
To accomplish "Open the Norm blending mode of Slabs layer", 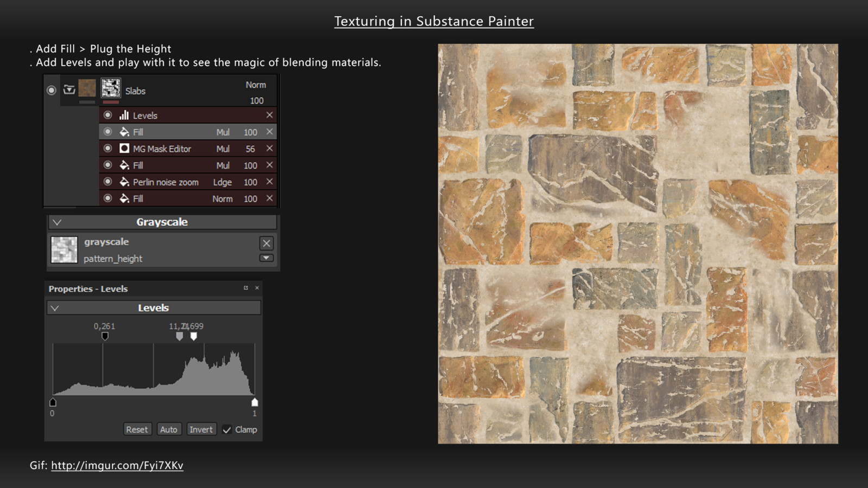I will (256, 85).
